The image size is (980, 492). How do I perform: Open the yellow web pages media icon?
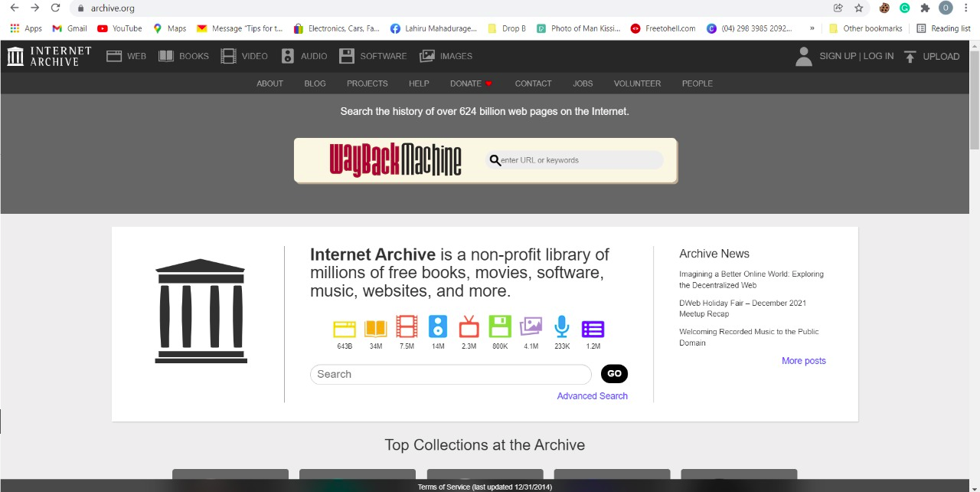[x=345, y=329]
